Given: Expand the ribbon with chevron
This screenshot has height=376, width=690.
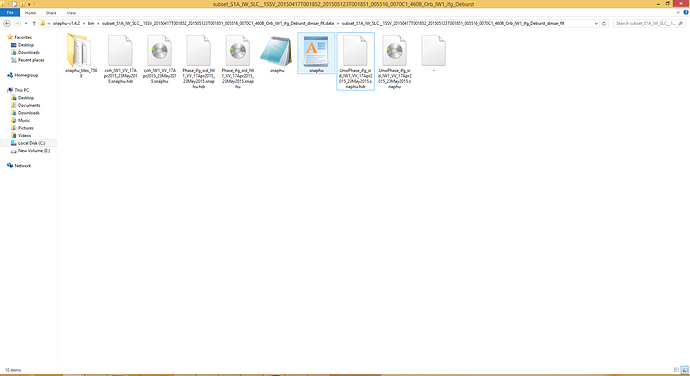Looking at the screenshot, I should [x=678, y=13].
